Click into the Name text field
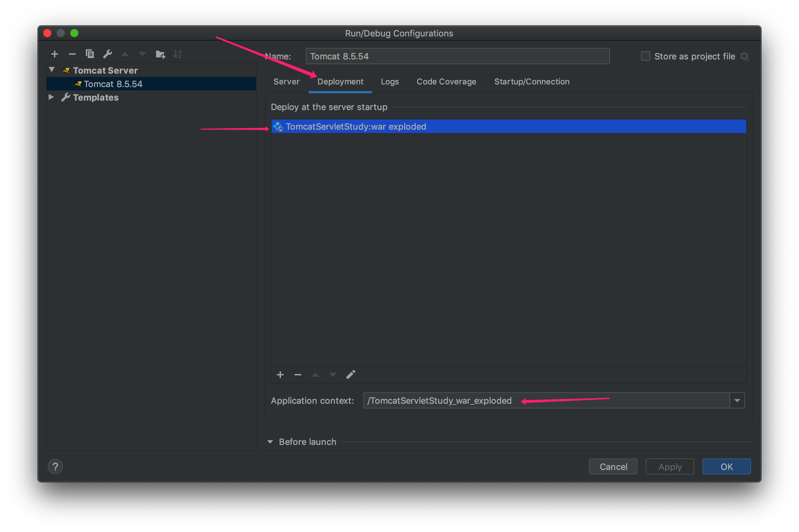This screenshot has width=799, height=532. (x=457, y=56)
